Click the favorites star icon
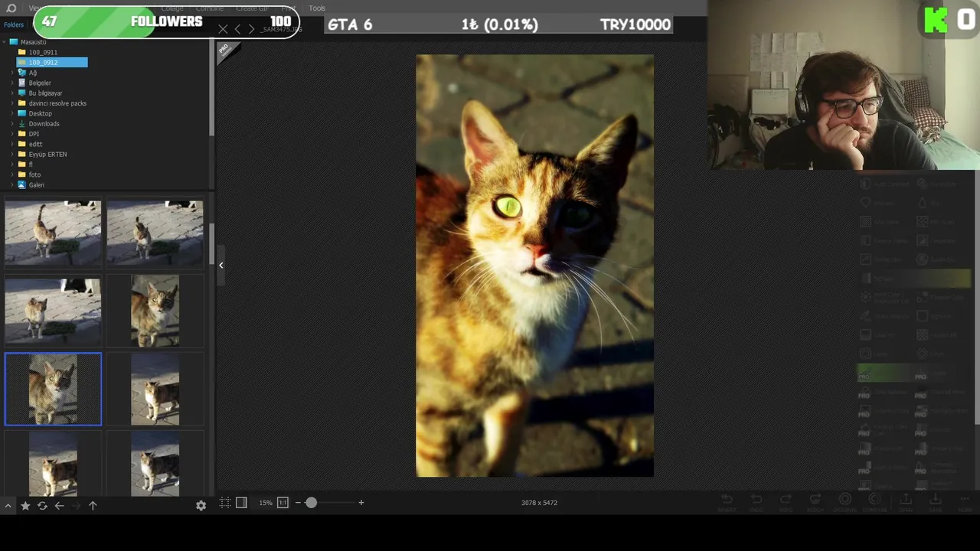The height and width of the screenshot is (551, 980). [x=25, y=506]
